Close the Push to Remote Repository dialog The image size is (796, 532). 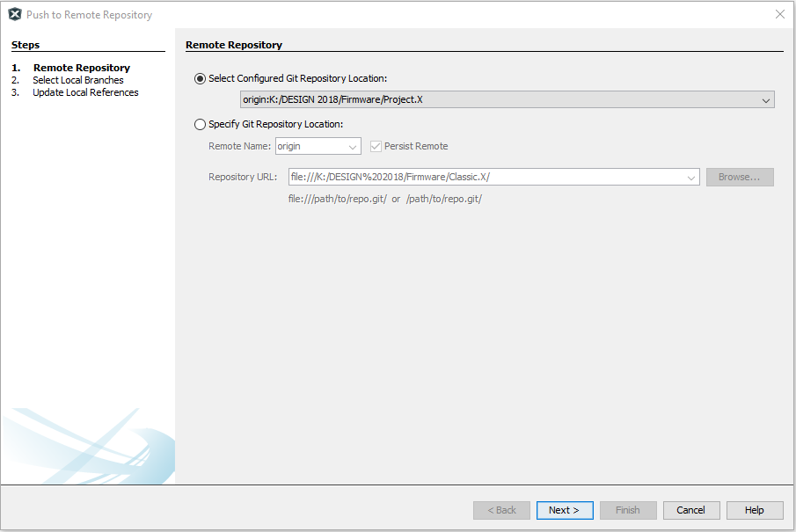pos(780,14)
